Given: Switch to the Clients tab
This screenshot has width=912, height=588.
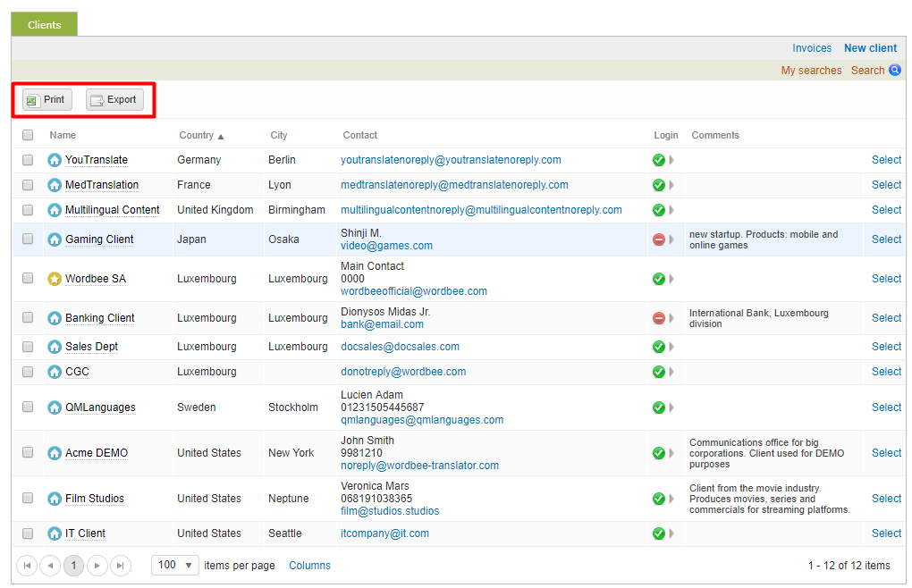Looking at the screenshot, I should (44, 25).
